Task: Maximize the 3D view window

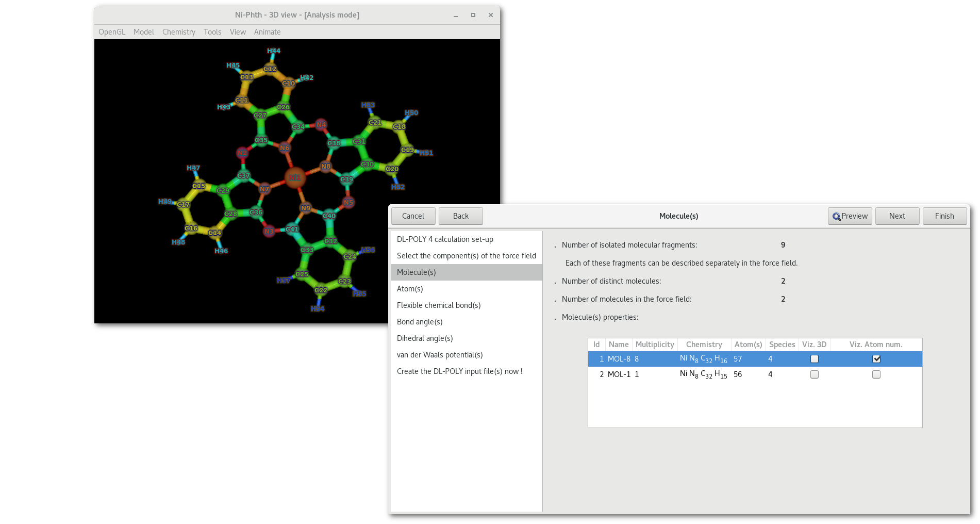Action: point(473,15)
